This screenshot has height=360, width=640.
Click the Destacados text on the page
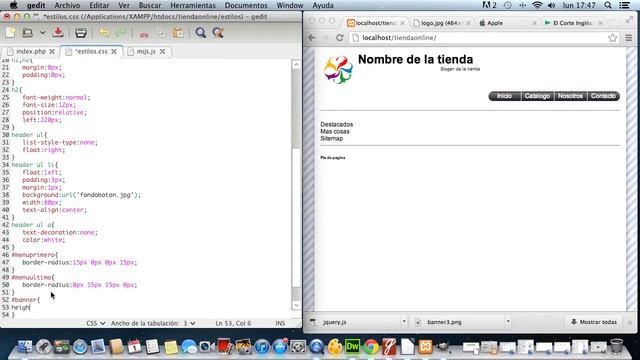(x=336, y=124)
